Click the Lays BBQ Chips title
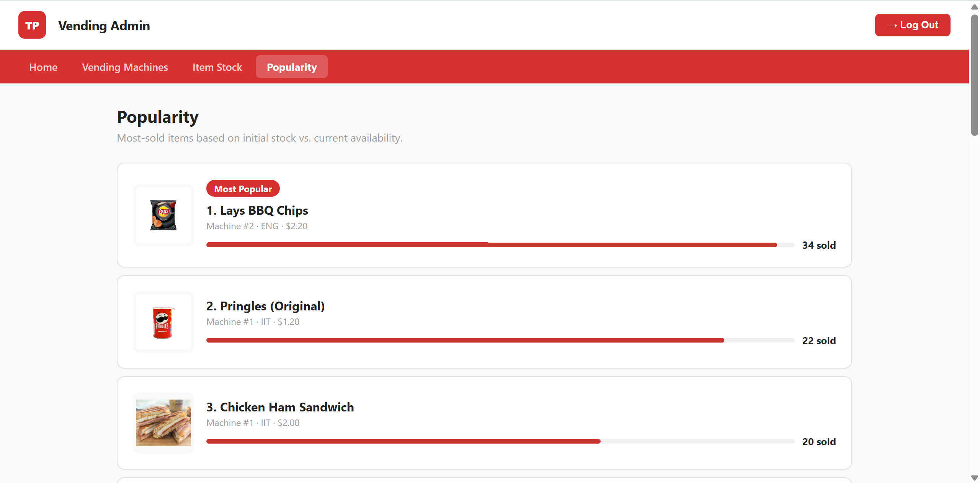Screen dimensions: 980x483 click(x=257, y=210)
